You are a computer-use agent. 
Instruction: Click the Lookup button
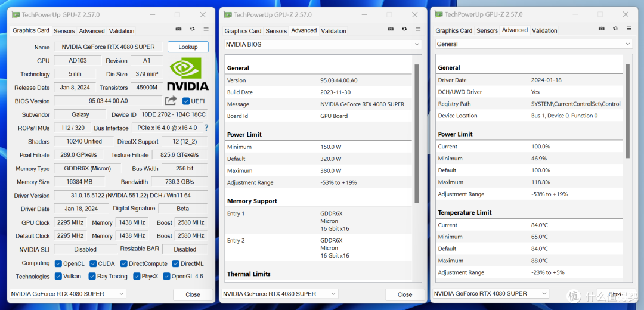pyautogui.click(x=188, y=47)
